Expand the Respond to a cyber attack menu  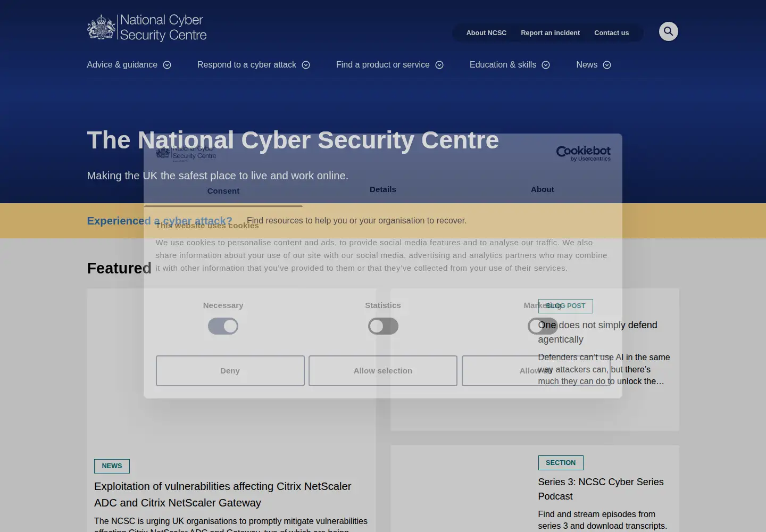coord(254,65)
